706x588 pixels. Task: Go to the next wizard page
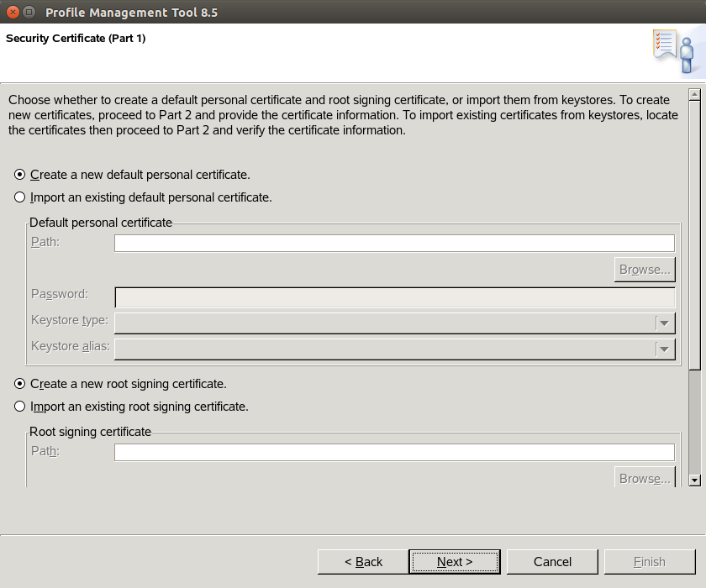(455, 561)
